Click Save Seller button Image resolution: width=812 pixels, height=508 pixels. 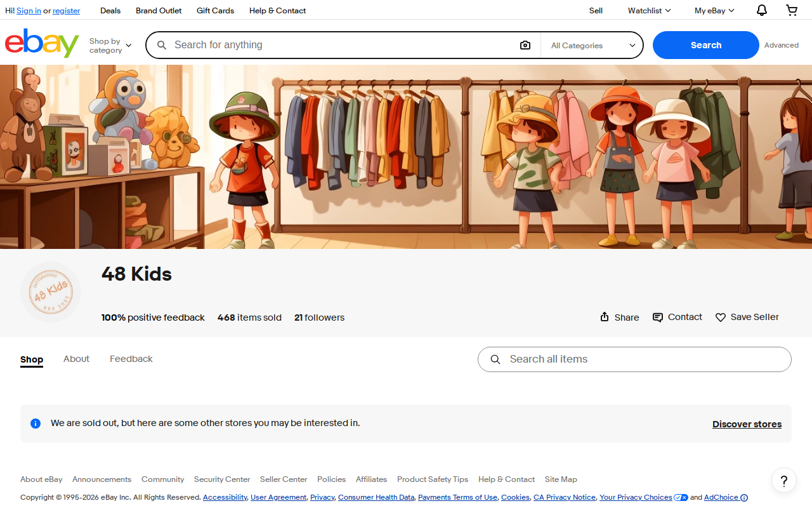747,317
